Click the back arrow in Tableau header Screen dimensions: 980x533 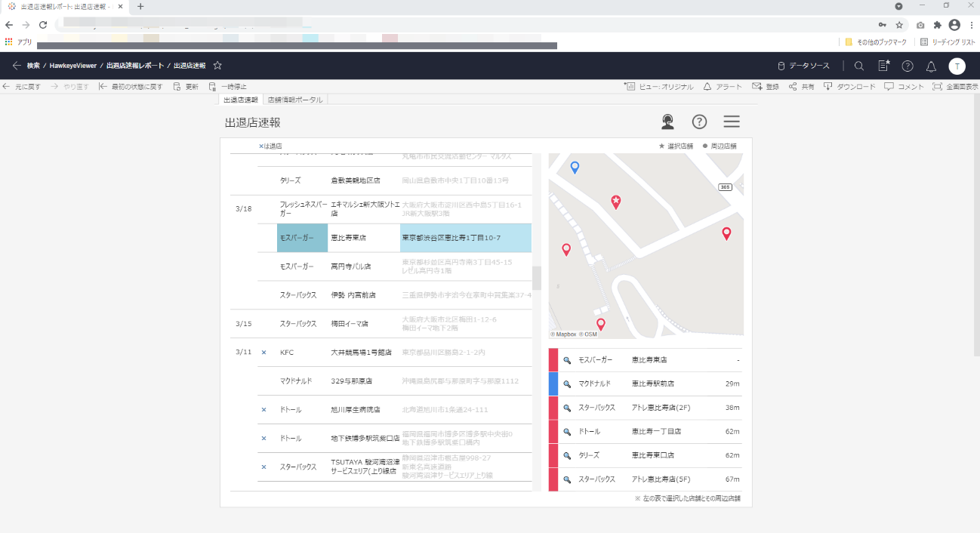coord(17,66)
